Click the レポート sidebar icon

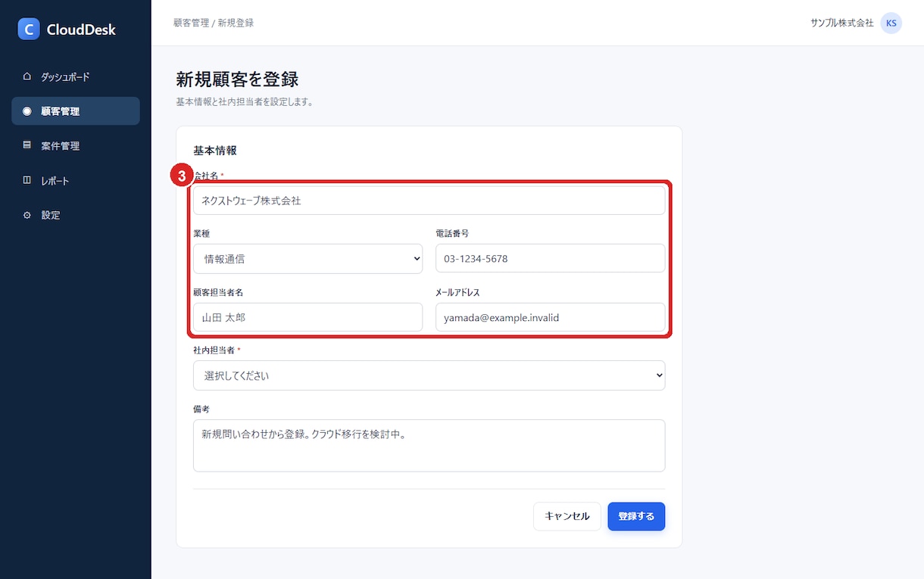tap(27, 180)
